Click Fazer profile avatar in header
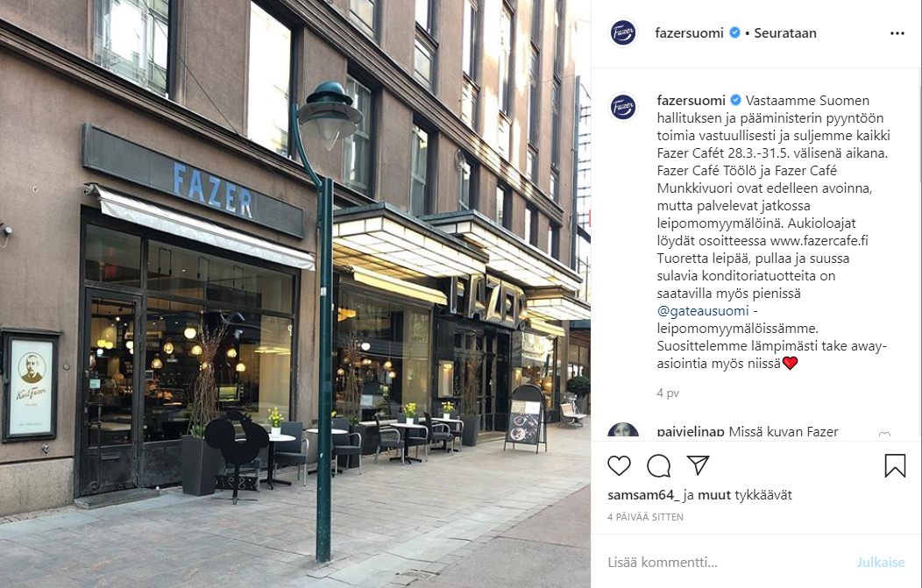This screenshot has height=588, width=922. [623, 33]
